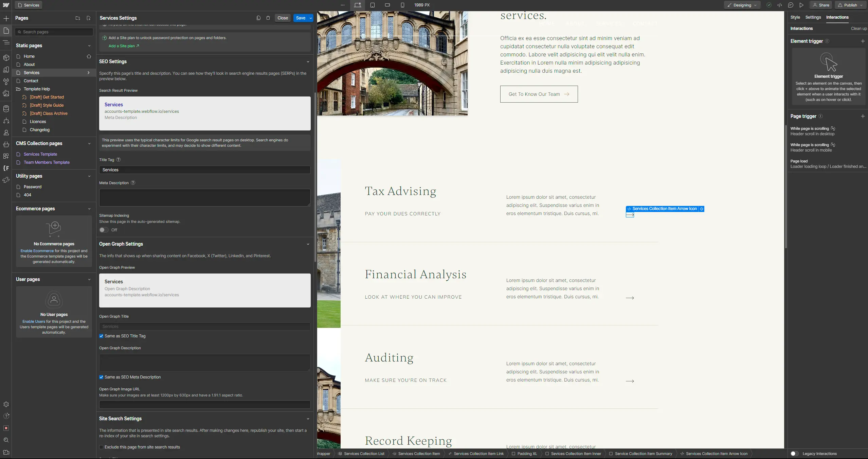The width and height of the screenshot is (868, 459).
Task: Check Exclude this page from site search
Action: (101, 447)
